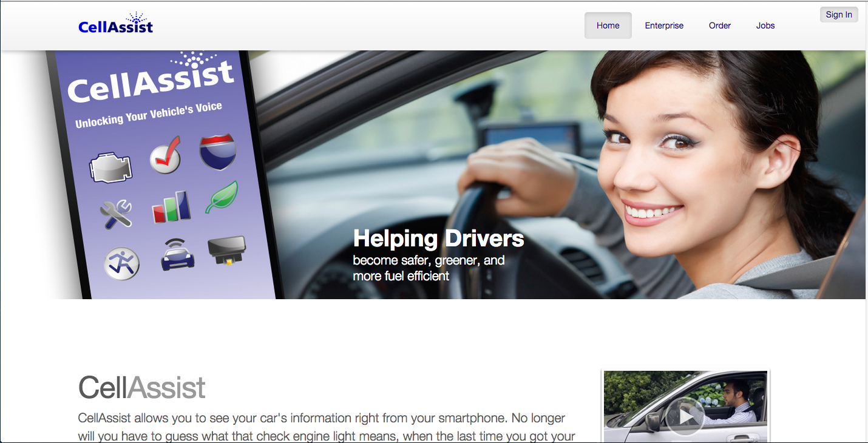Click the black OBD plug device icon

coord(226,250)
